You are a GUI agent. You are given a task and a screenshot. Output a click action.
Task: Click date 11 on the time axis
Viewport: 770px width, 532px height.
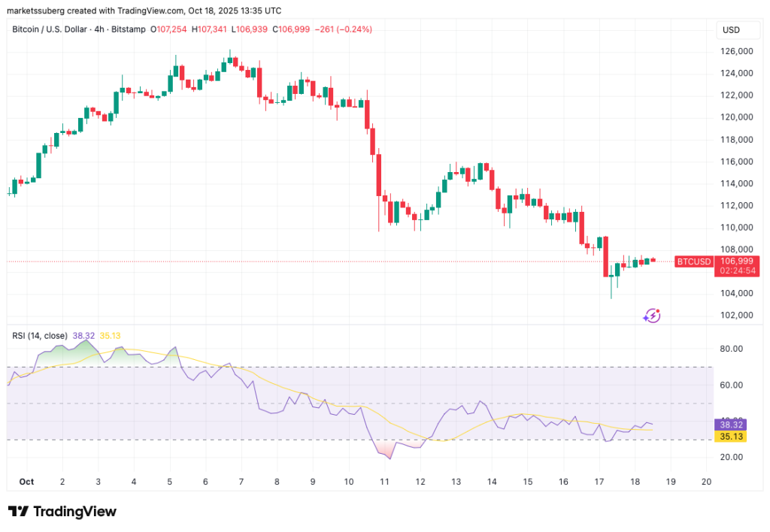384,481
